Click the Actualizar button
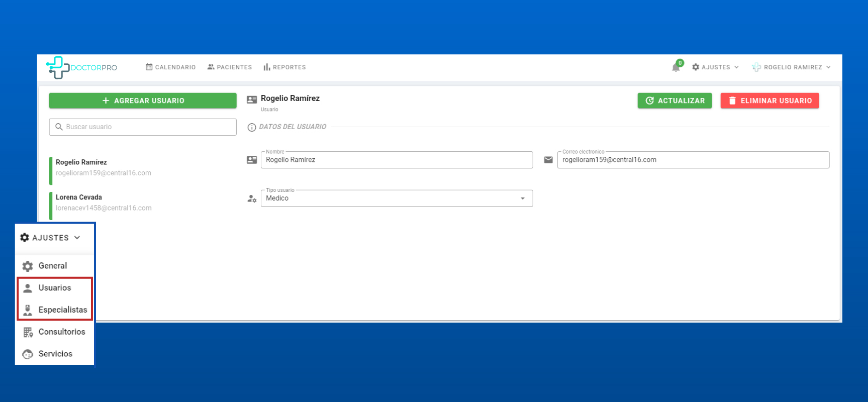Image resolution: width=868 pixels, height=402 pixels. pos(674,100)
